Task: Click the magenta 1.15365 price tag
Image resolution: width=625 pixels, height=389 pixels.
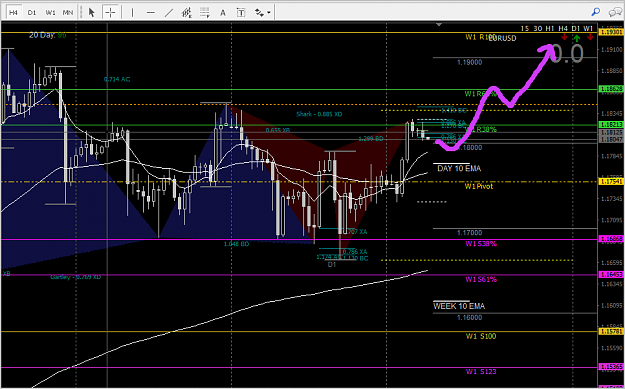Action: coord(611,366)
